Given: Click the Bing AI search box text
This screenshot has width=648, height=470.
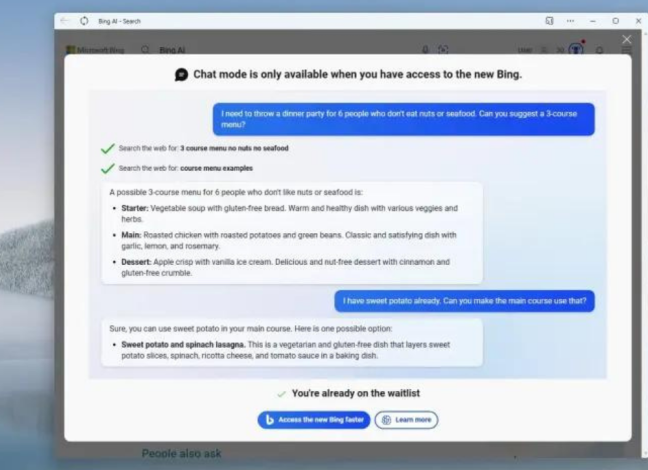Looking at the screenshot, I should click(x=172, y=50).
